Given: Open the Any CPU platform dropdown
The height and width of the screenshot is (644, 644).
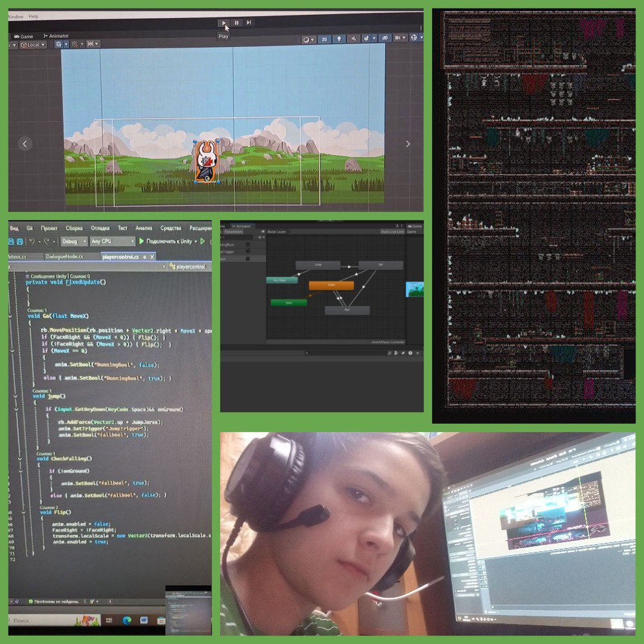Looking at the screenshot, I should (x=111, y=241).
